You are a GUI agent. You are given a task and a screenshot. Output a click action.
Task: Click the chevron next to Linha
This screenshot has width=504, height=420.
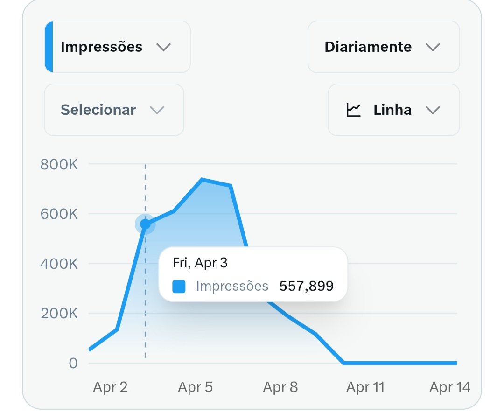pyautogui.click(x=433, y=110)
